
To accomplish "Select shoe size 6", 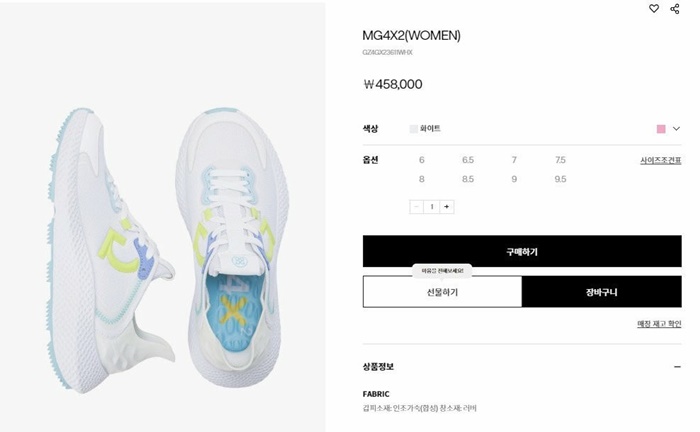I will click(421, 160).
